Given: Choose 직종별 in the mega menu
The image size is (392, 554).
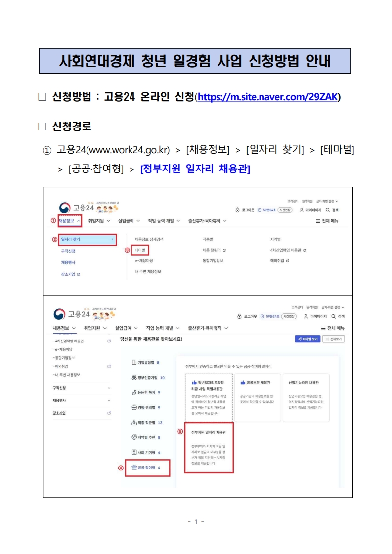Looking at the screenshot, I should point(208,240).
